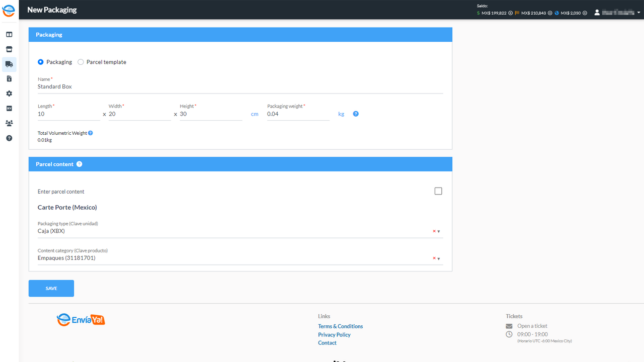The image size is (644, 362).
Task: Click the Packaging section header bar
Action: pos(240,35)
